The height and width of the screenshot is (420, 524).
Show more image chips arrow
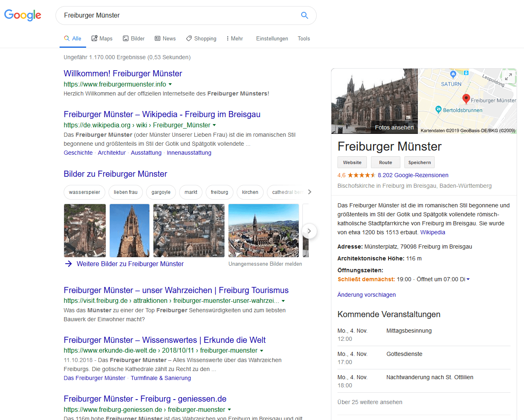click(x=310, y=192)
